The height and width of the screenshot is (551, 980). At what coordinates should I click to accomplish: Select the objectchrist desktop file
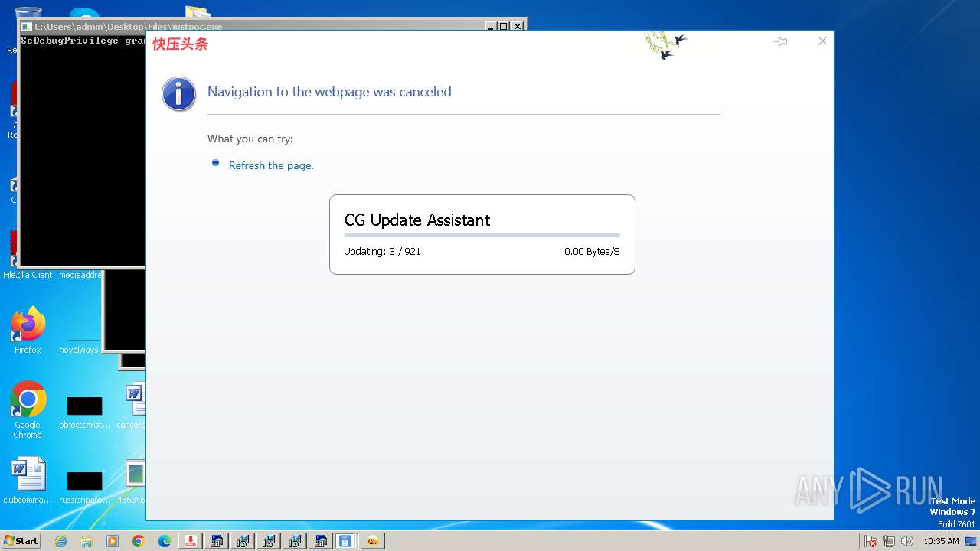click(84, 412)
